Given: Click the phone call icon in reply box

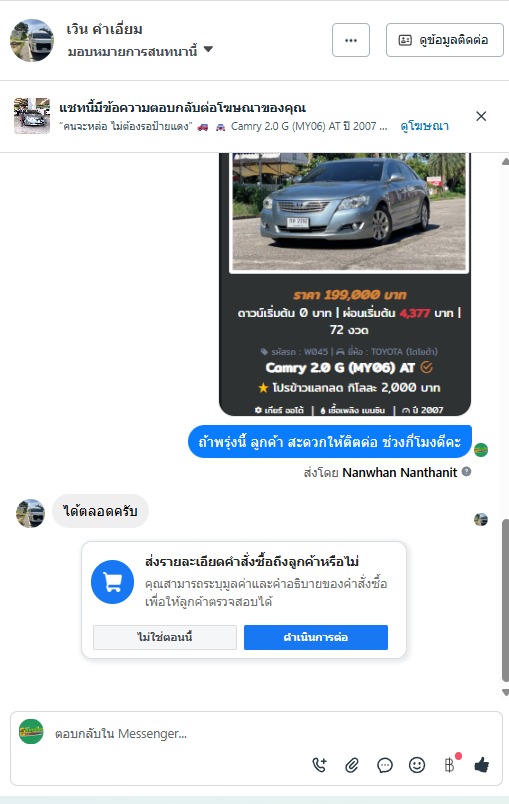Looking at the screenshot, I should [320, 766].
